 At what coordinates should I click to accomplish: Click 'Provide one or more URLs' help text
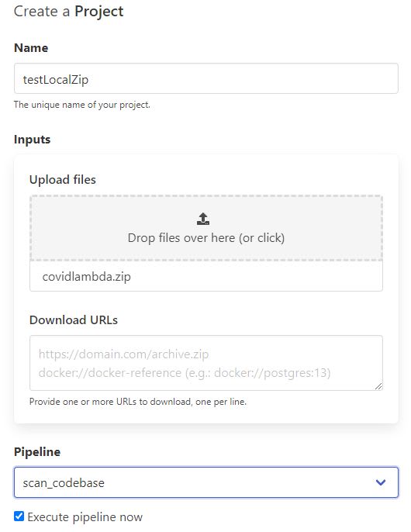pos(138,402)
